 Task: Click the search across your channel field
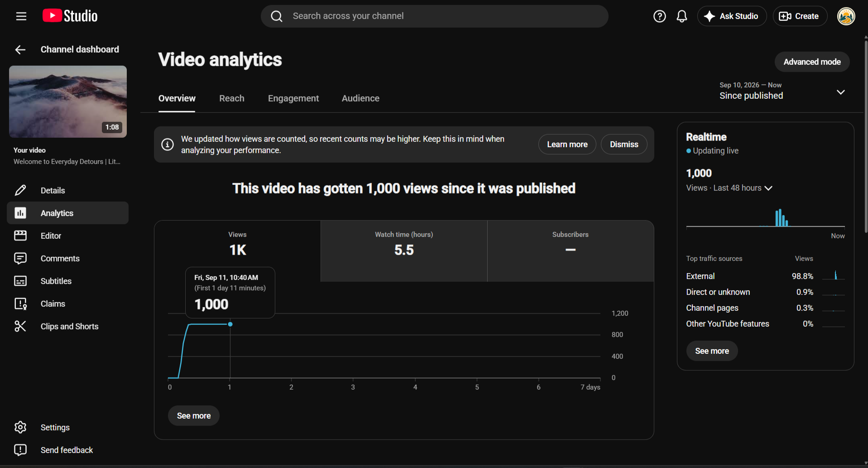tap(435, 16)
